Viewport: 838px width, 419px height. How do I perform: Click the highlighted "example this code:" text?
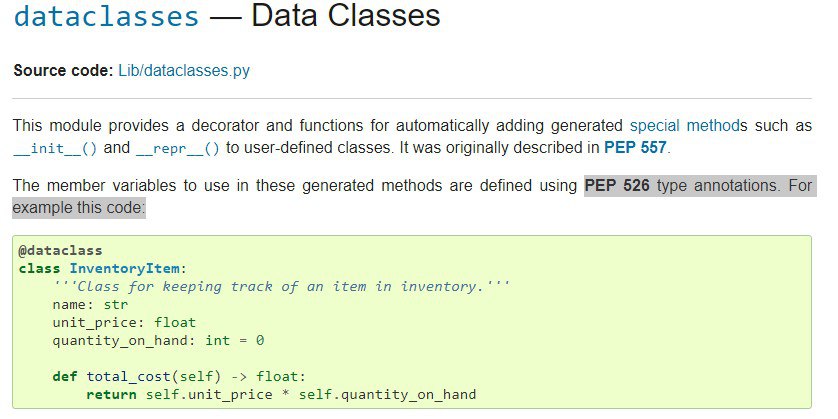pos(79,208)
